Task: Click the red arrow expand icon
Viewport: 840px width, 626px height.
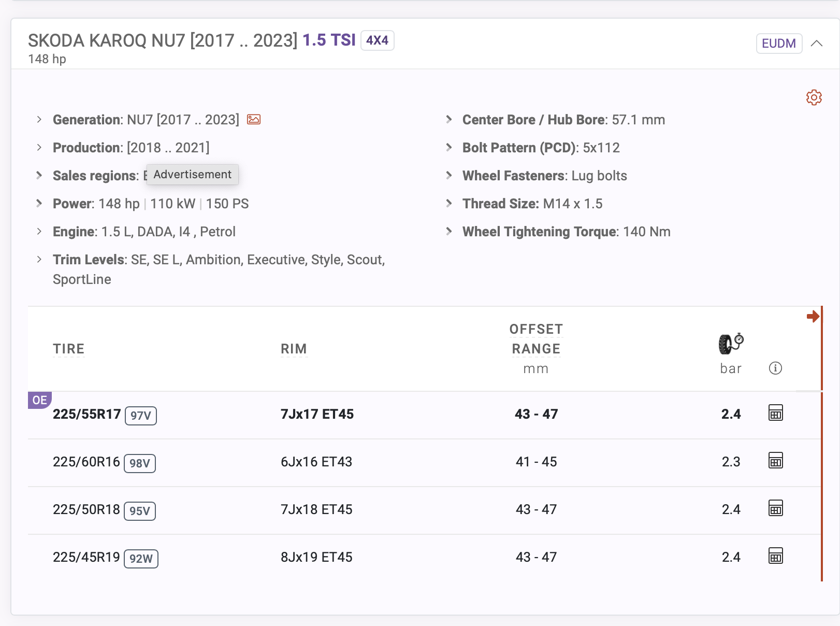Action: tap(813, 316)
